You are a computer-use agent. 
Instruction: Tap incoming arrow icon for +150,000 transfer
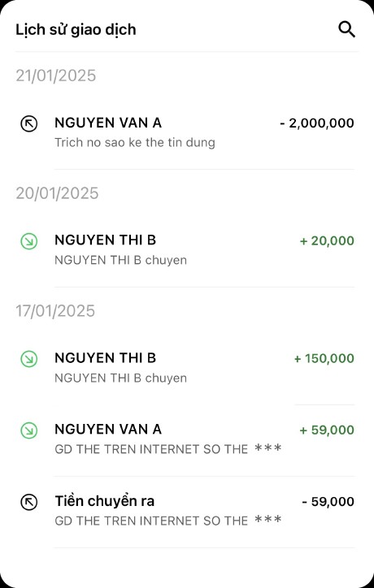coord(29,359)
